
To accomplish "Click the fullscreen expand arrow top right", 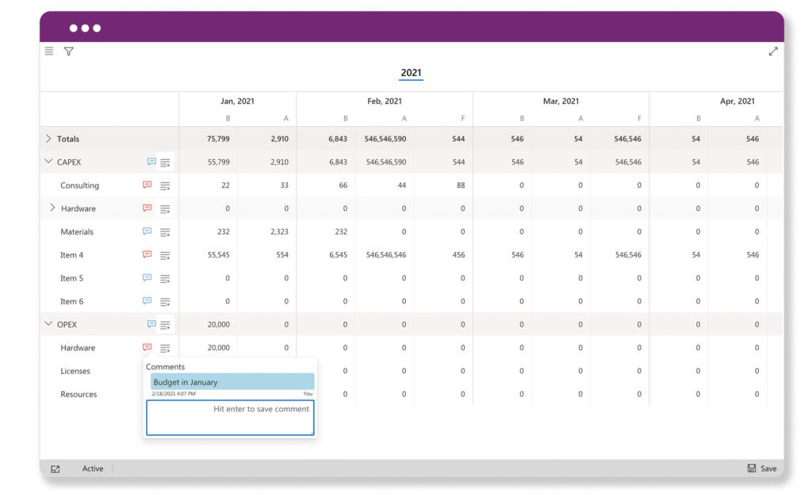I will [x=773, y=51].
